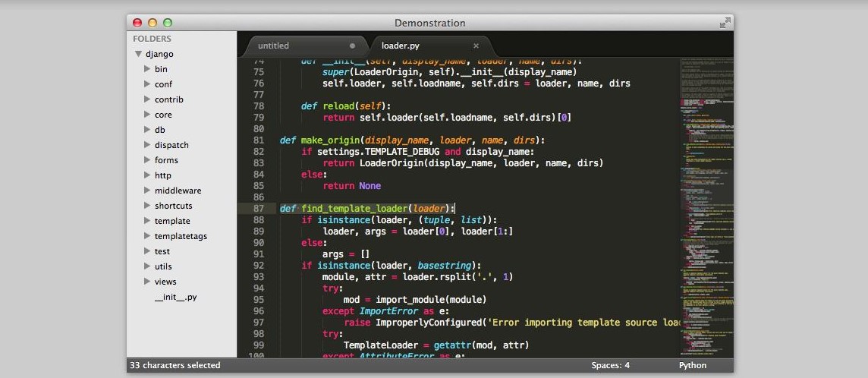Click the green zoom window button
Screen dimensions: 868x378
(x=168, y=23)
